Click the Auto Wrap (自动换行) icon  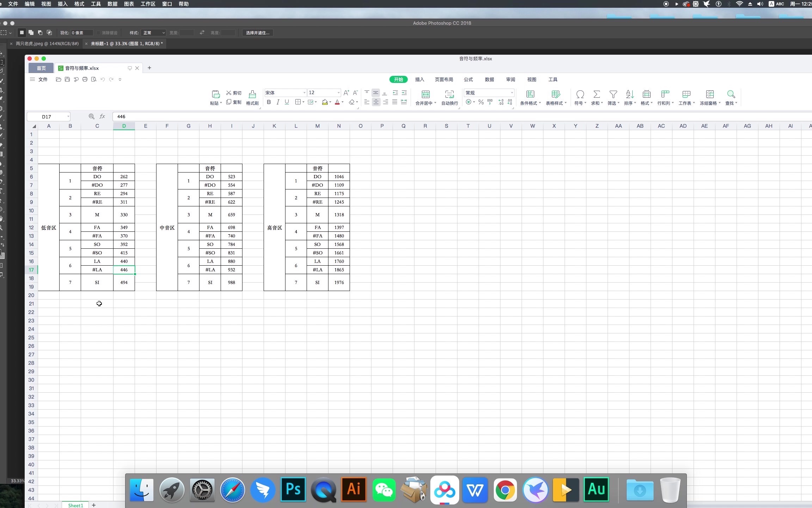(x=449, y=95)
